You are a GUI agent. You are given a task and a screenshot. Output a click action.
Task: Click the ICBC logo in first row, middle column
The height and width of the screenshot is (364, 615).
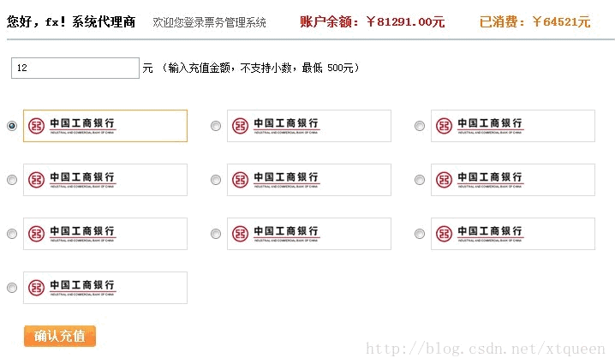(x=308, y=126)
